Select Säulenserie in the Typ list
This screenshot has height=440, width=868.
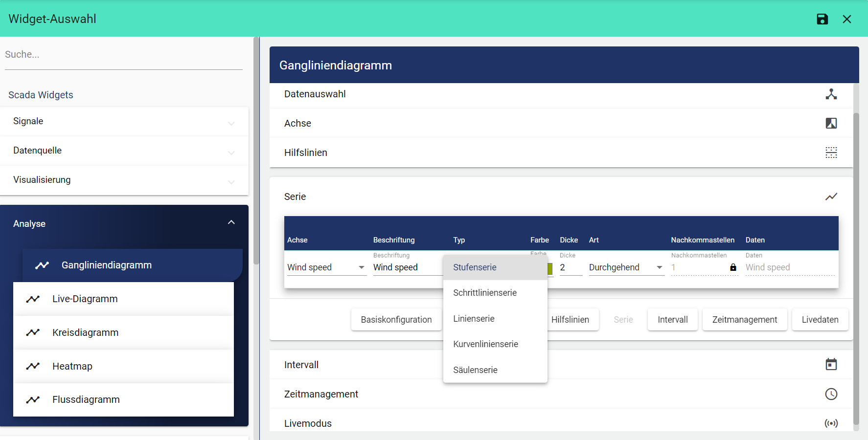click(475, 370)
